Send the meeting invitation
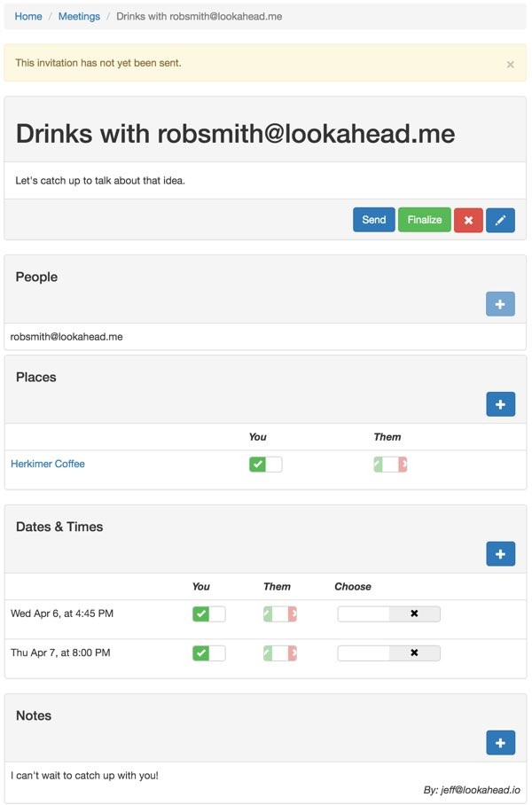Screen dimensions: 532x805 coord(374,220)
